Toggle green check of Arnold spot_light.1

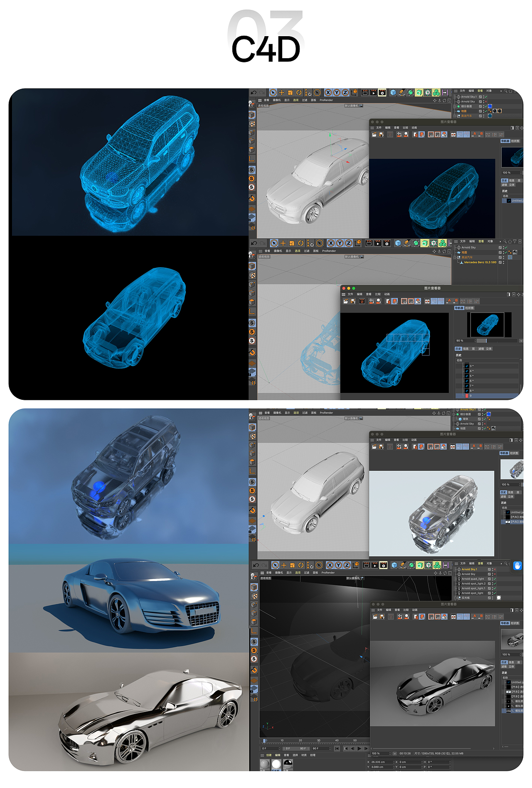pyautogui.click(x=494, y=589)
